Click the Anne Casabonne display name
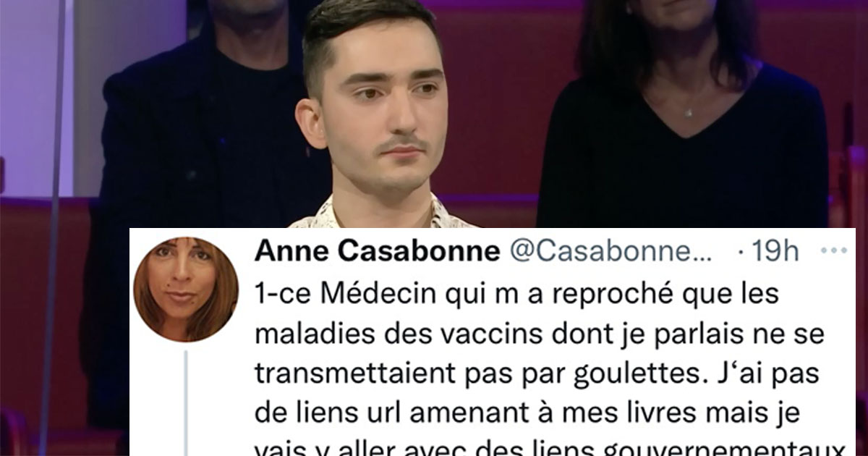Viewport: 868px width, 456px height. [x=378, y=252]
